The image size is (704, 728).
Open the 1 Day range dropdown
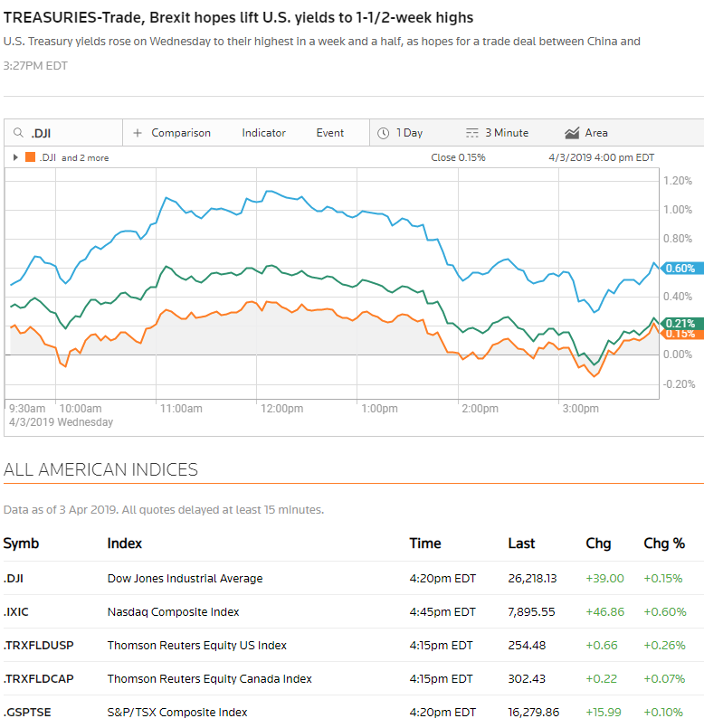pos(409,133)
